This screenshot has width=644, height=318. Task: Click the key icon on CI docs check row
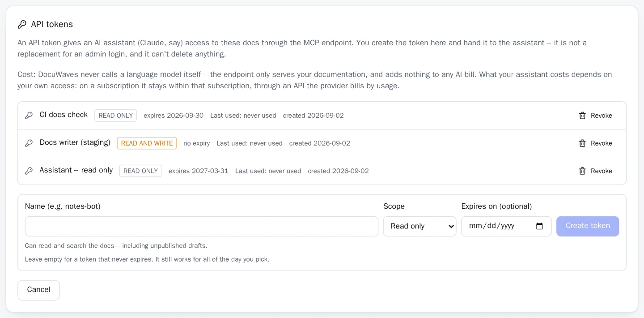(x=29, y=116)
